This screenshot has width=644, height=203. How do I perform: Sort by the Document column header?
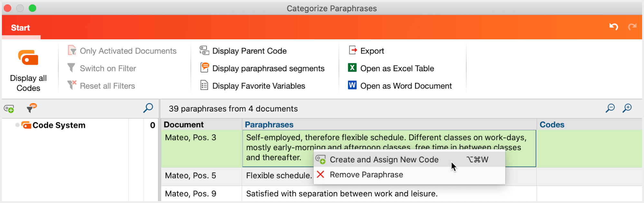(201, 125)
